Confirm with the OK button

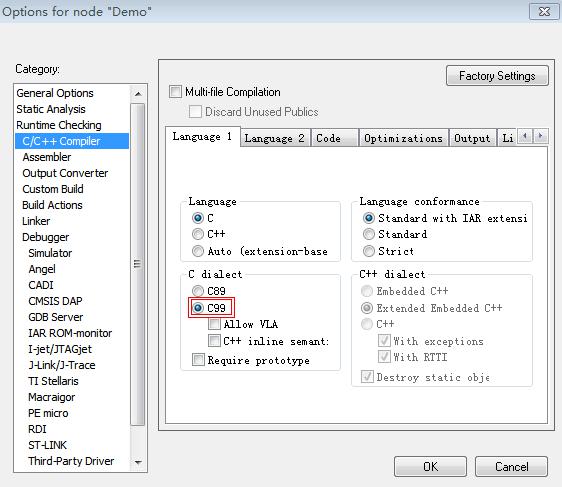(430, 467)
